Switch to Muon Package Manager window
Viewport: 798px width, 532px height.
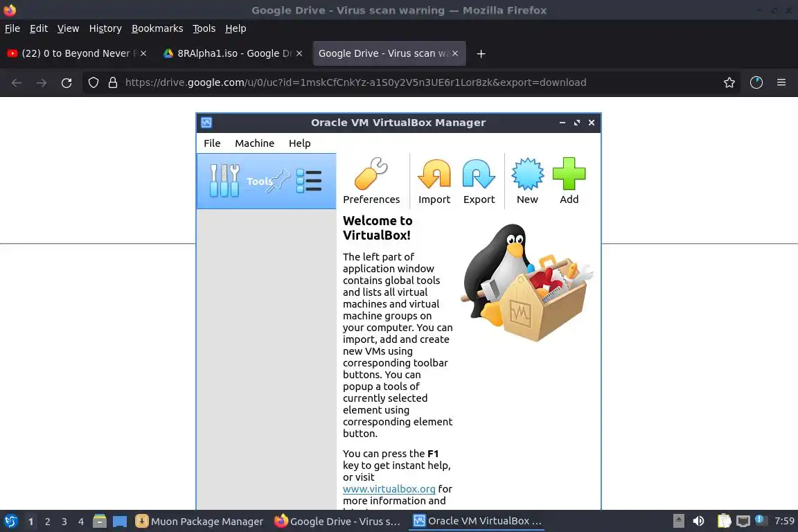pos(199,522)
